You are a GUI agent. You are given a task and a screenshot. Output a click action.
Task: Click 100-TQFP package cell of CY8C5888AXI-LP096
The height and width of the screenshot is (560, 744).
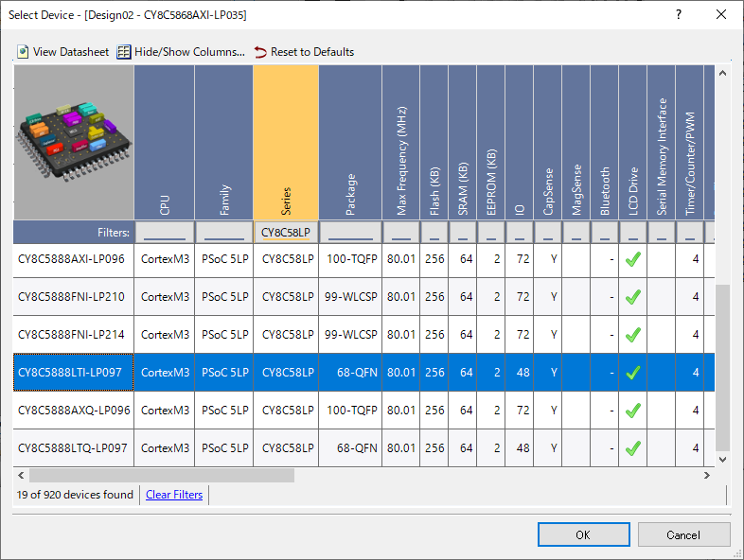351,259
